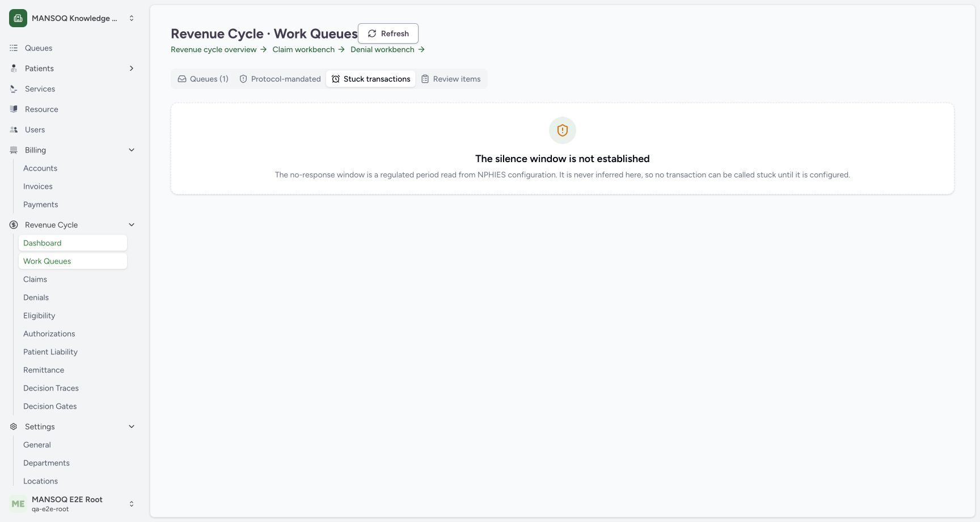The height and width of the screenshot is (522, 980).
Task: Click the arrow after Claim workbench
Action: point(341,49)
